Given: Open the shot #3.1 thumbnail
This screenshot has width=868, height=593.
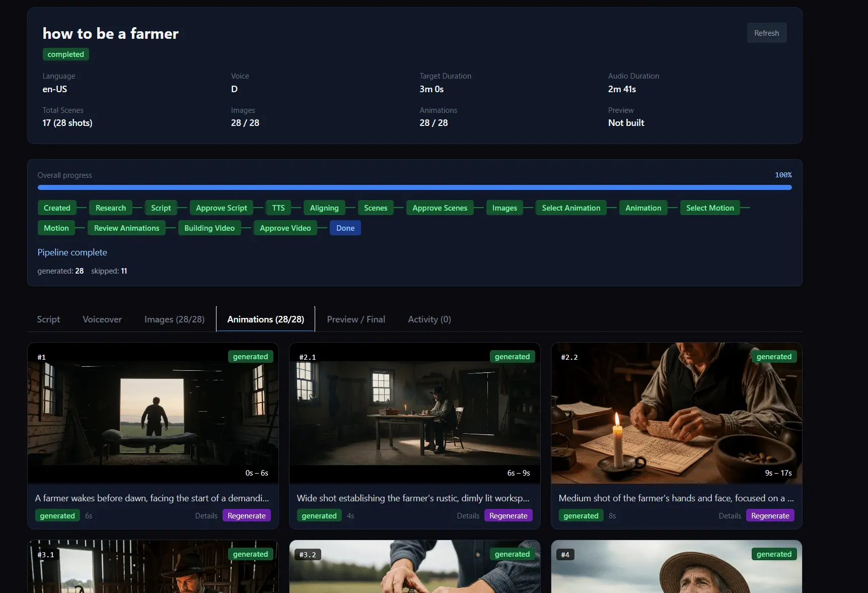Looking at the screenshot, I should 153,567.
